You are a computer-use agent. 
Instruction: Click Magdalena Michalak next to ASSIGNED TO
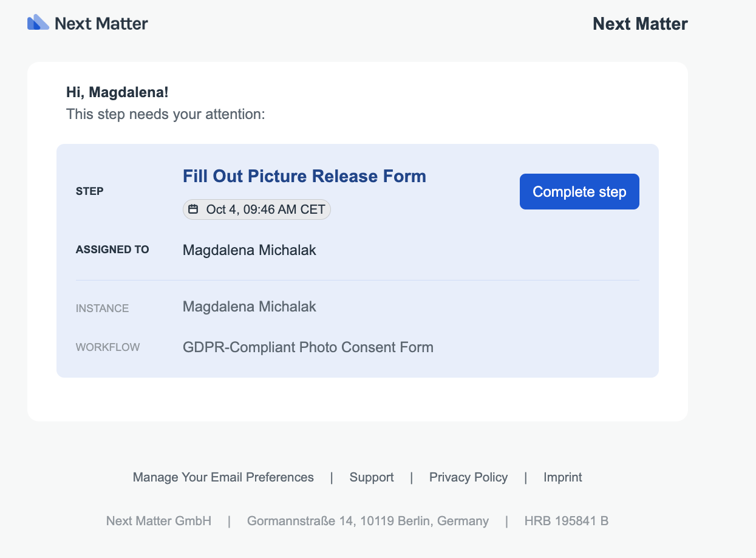pyautogui.click(x=250, y=250)
